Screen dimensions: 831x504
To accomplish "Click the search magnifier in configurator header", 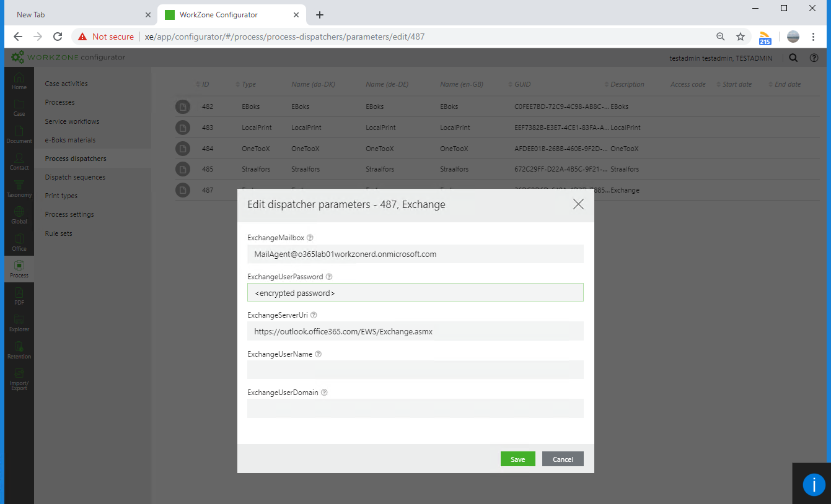I will (793, 58).
